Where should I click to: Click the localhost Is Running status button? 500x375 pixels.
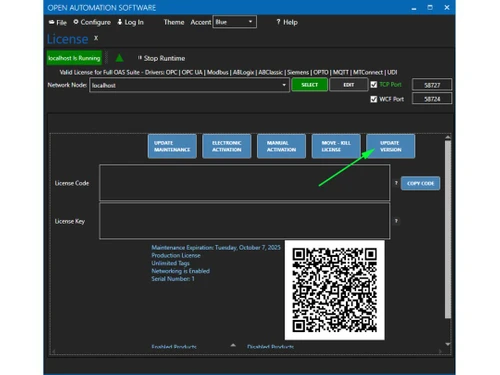point(74,58)
